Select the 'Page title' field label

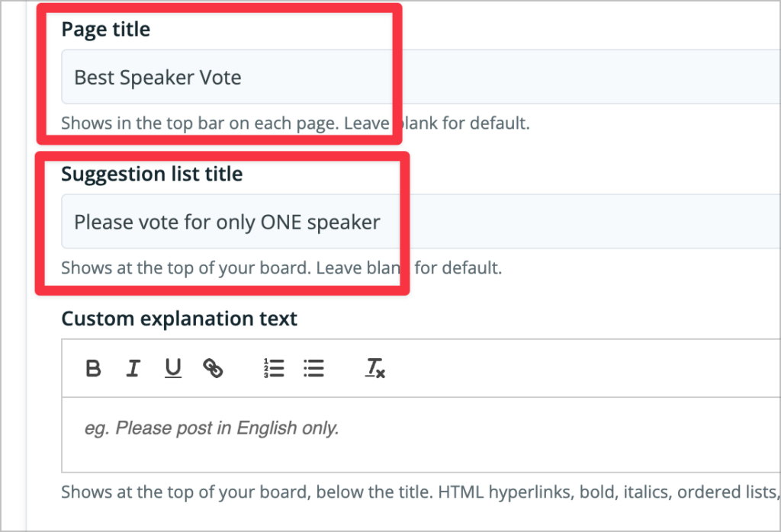pos(105,30)
